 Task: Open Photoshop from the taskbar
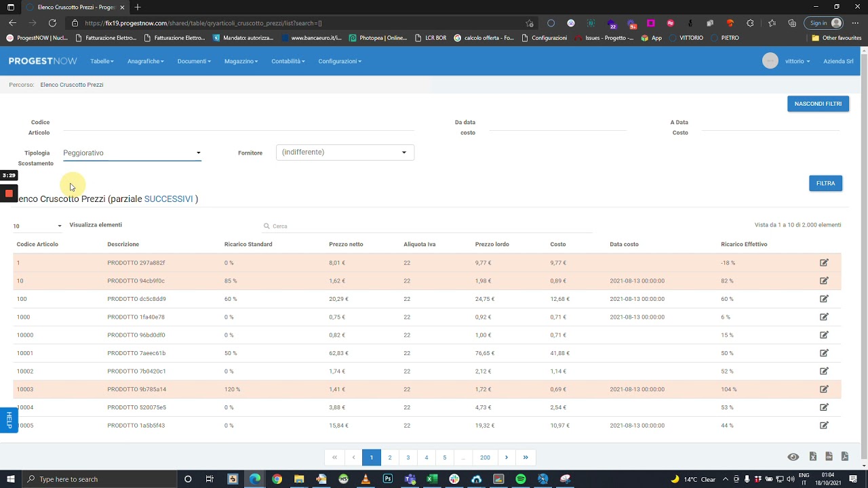click(x=388, y=479)
